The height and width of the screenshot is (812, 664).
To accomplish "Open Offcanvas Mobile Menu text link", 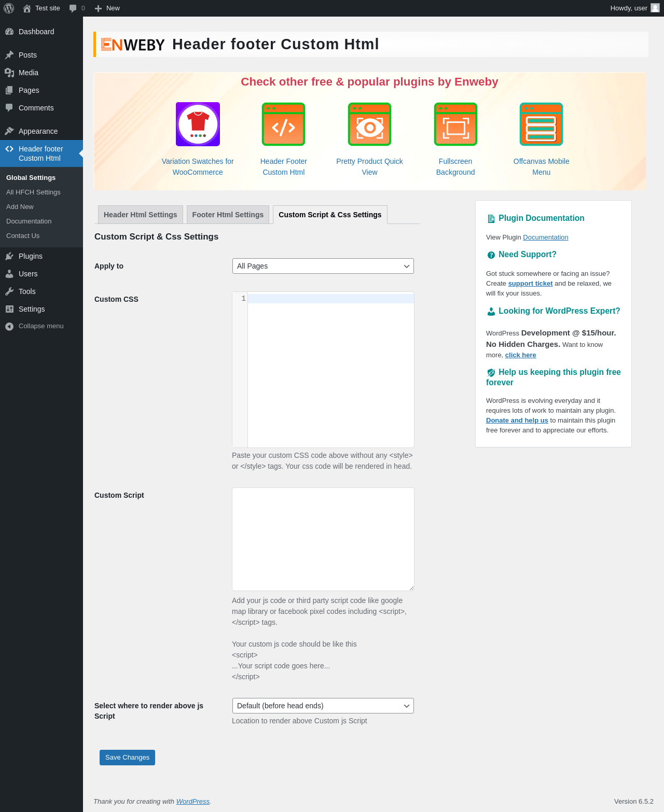I will click(542, 167).
